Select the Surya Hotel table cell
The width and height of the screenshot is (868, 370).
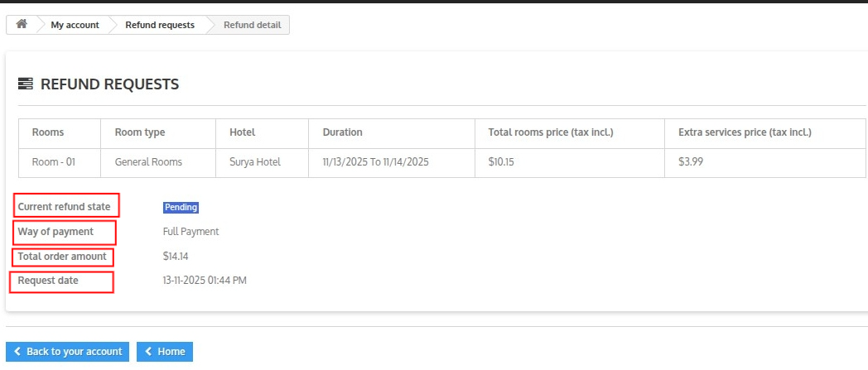[255, 162]
